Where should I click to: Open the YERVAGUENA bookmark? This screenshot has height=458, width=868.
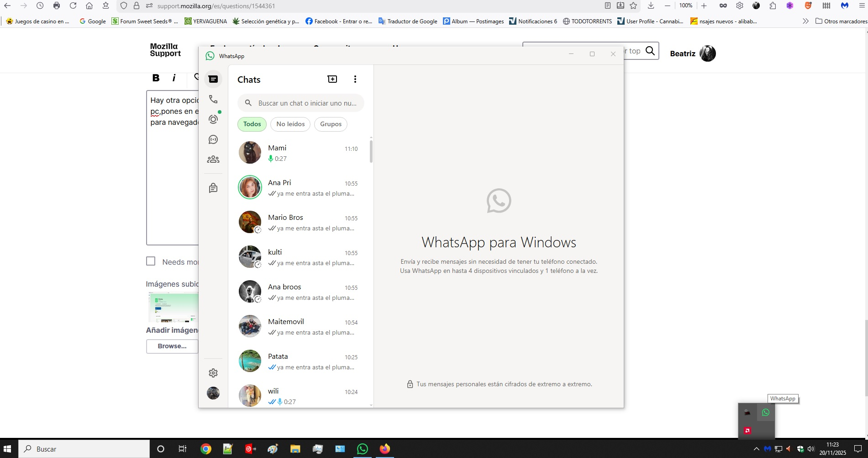pyautogui.click(x=205, y=21)
